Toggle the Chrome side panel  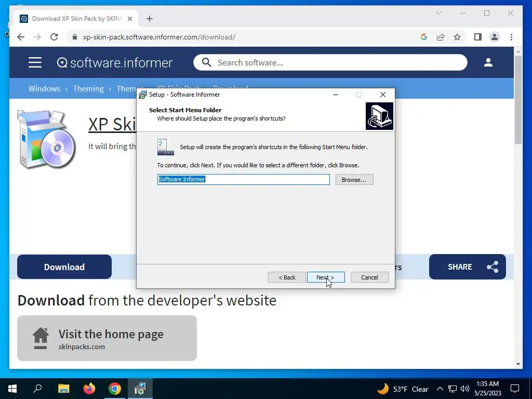(x=478, y=37)
